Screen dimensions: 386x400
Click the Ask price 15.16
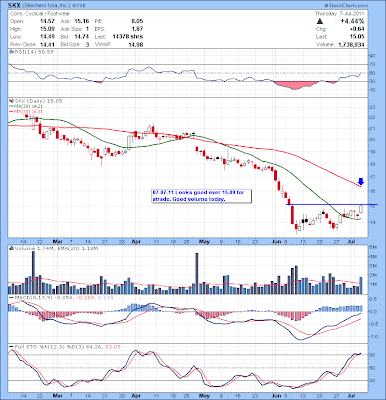pos(82,21)
